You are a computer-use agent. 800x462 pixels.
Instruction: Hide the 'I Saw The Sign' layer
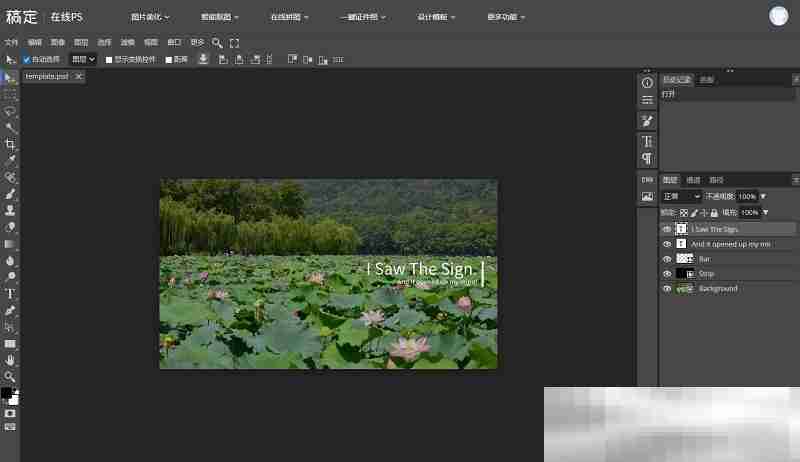point(667,229)
